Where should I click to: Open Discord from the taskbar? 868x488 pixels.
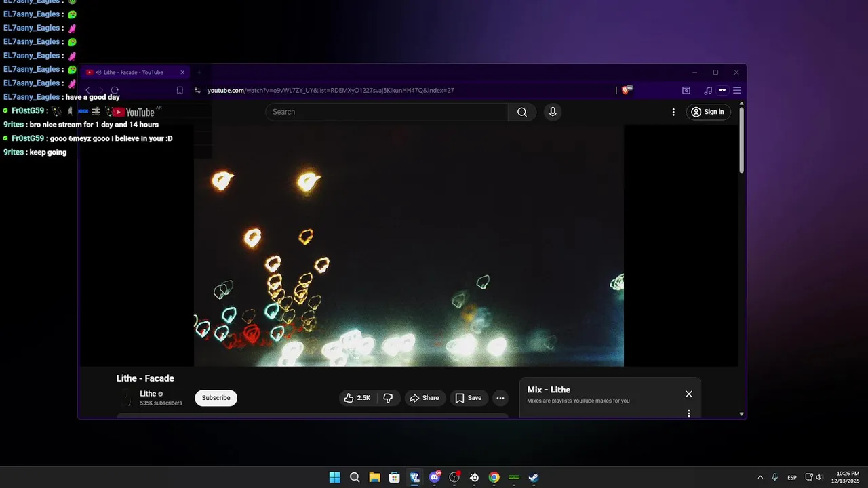[435, 477]
